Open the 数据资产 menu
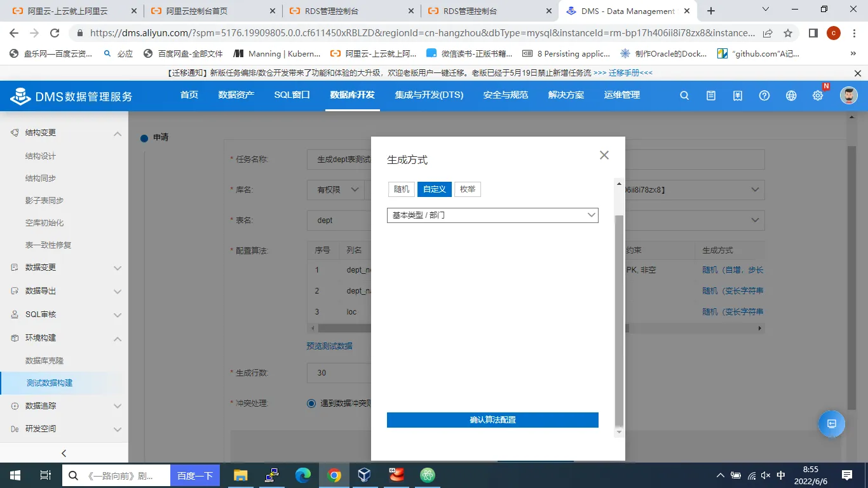Image resolution: width=868 pixels, height=488 pixels. tap(236, 95)
